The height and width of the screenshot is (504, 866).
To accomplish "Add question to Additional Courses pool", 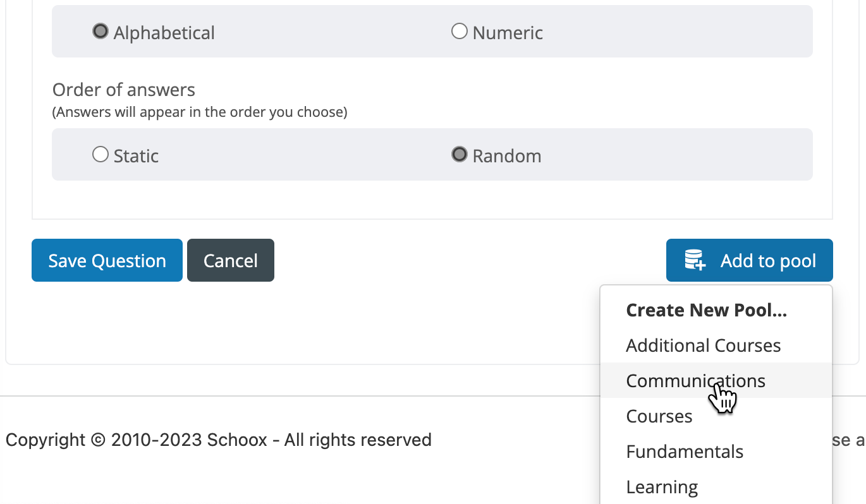I will [703, 345].
